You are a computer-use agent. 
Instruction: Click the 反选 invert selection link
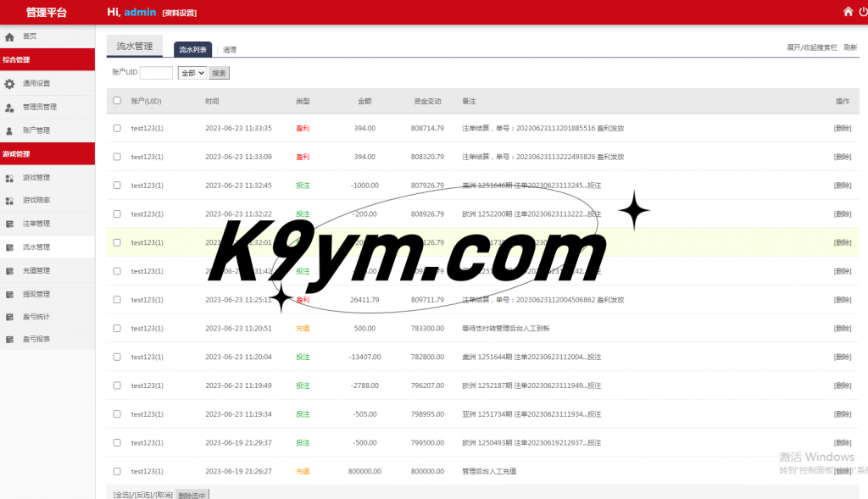point(142,495)
